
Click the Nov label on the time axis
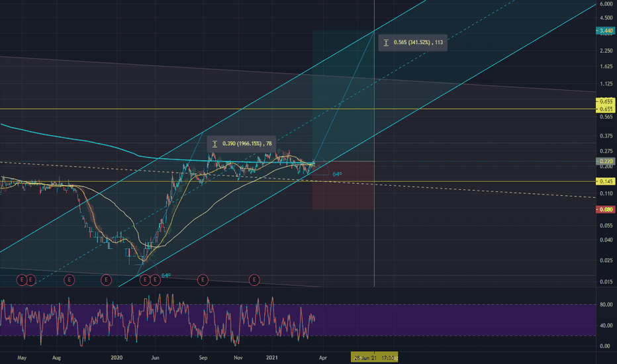point(238,357)
